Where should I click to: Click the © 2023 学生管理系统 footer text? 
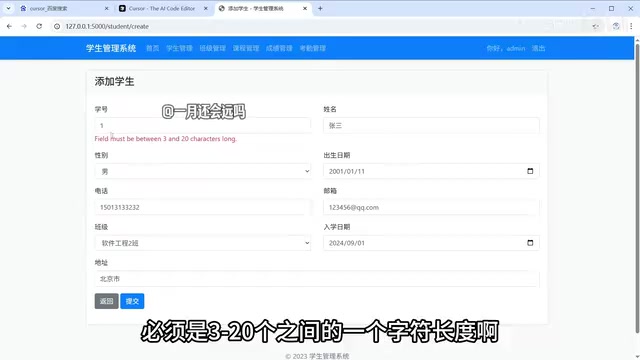coord(317,356)
